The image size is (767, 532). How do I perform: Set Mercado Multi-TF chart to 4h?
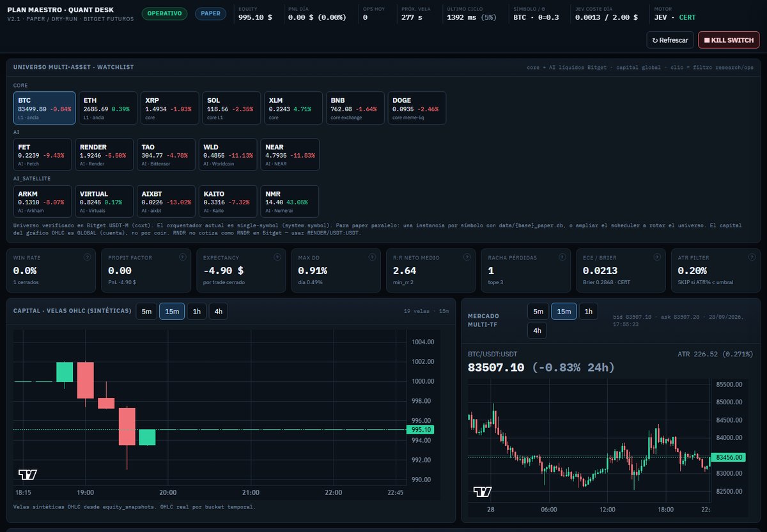coord(537,330)
